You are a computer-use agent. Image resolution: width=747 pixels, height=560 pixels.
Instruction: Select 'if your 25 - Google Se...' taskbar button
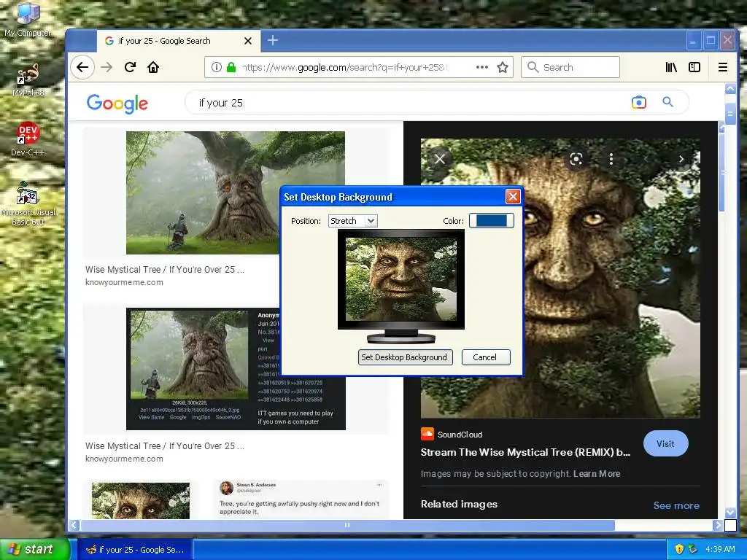(x=135, y=550)
